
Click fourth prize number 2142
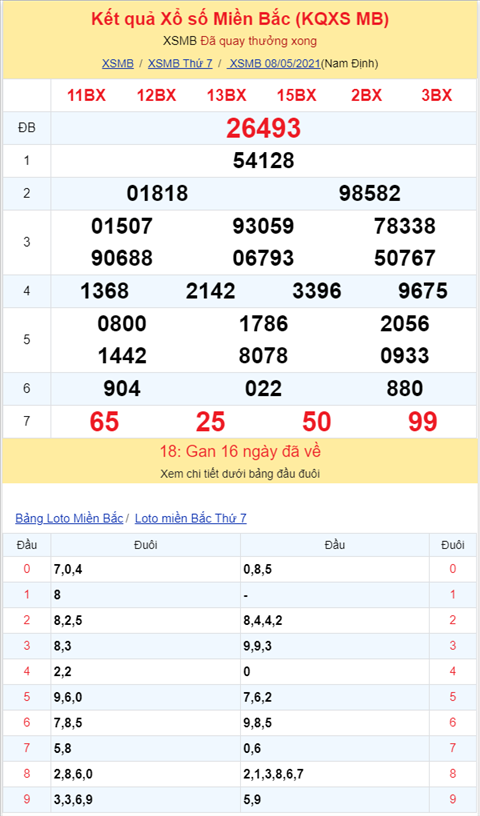[x=210, y=291]
